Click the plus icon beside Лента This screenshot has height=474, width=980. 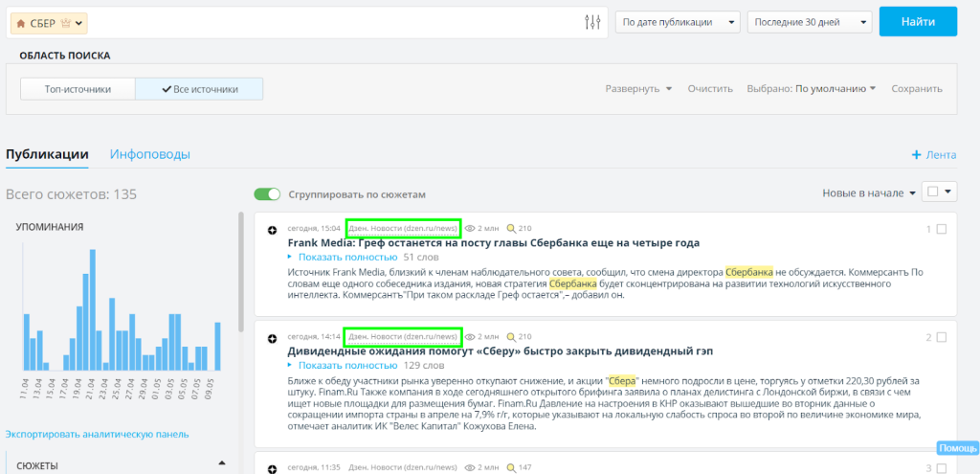[916, 154]
